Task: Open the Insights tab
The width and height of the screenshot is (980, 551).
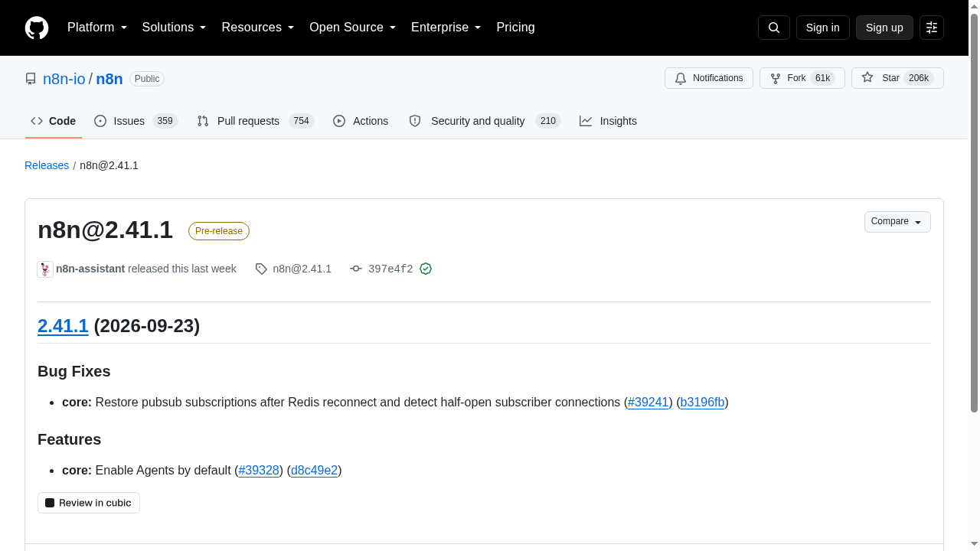Action: pyautogui.click(x=609, y=121)
